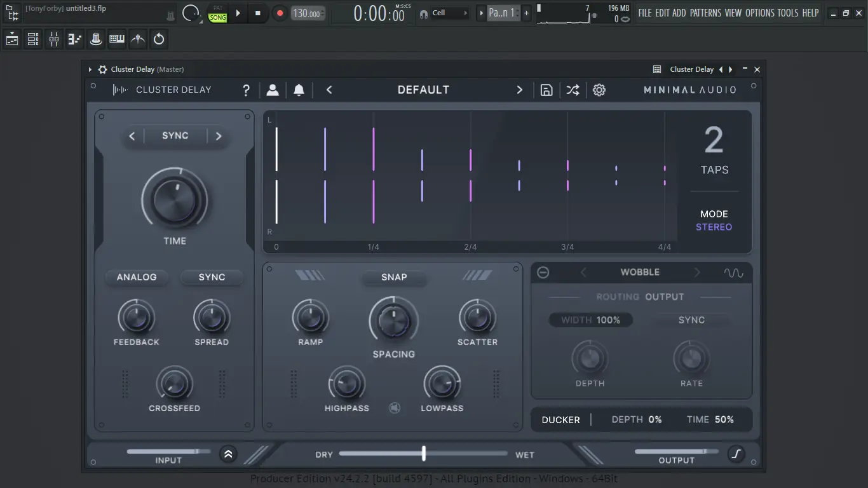The height and width of the screenshot is (488, 868).
Task: Open the previous WOBBLE modulation page
Action: [x=584, y=272]
